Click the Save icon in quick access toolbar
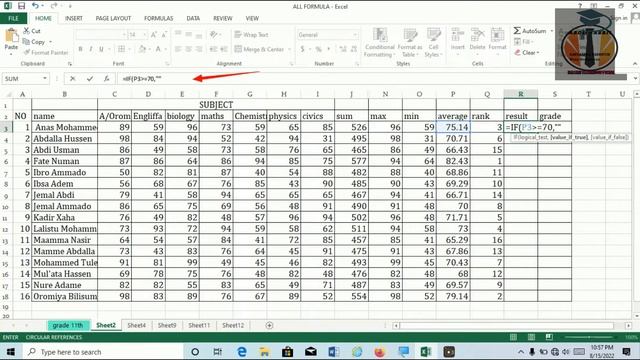This screenshot has width=640, height=360. (21, 6)
